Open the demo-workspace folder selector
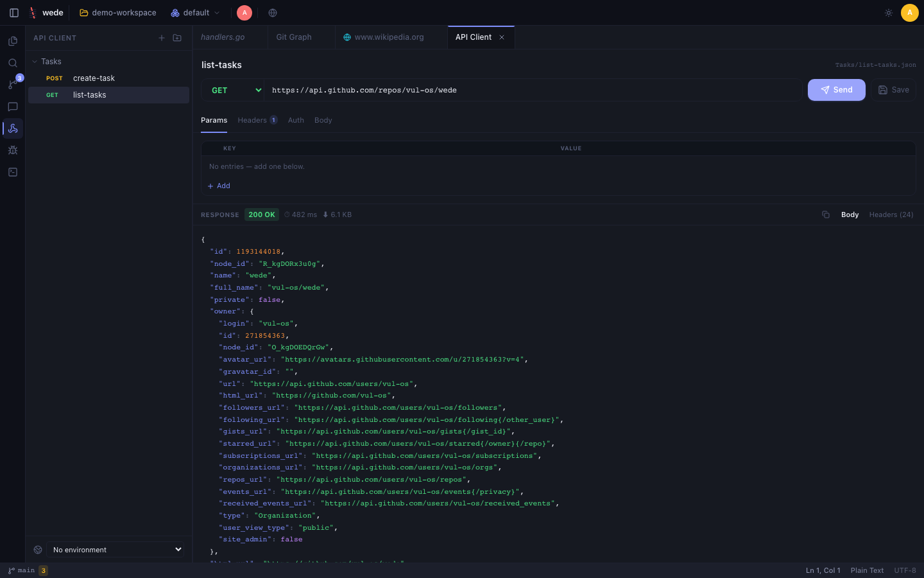924x578 pixels. (118, 13)
